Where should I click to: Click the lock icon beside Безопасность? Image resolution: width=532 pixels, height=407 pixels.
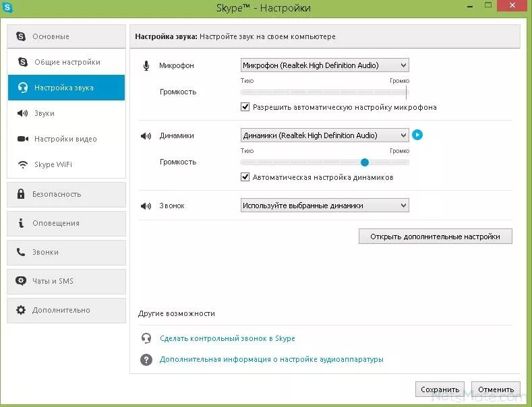(x=21, y=193)
